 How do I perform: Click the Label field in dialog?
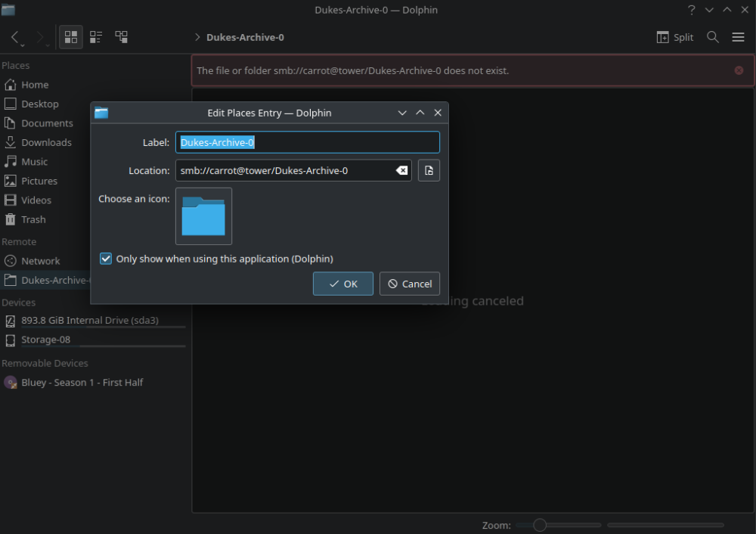tap(308, 142)
